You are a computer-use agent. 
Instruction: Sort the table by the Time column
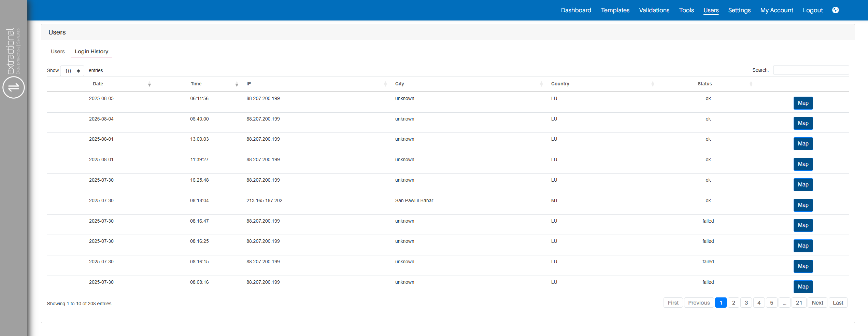tap(196, 84)
